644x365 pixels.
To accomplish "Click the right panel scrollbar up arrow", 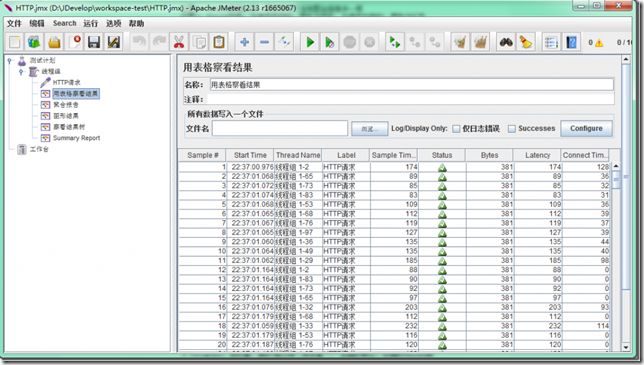I will point(626,60).
